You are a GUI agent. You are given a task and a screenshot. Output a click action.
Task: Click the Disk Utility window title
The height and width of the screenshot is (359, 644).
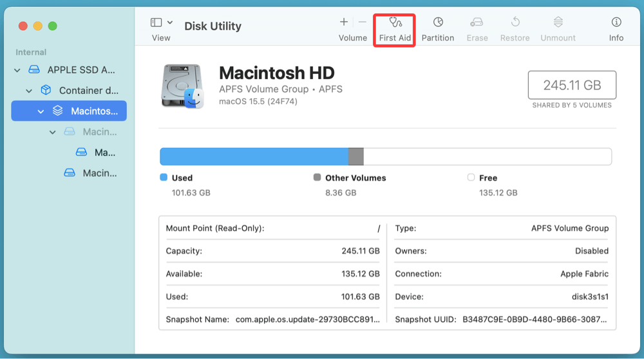pos(213,26)
